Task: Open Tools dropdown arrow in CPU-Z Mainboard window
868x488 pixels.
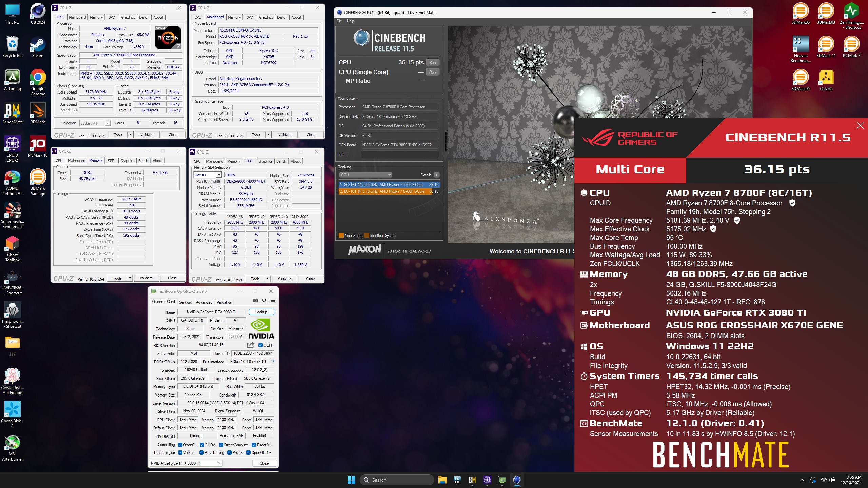Action: point(268,135)
